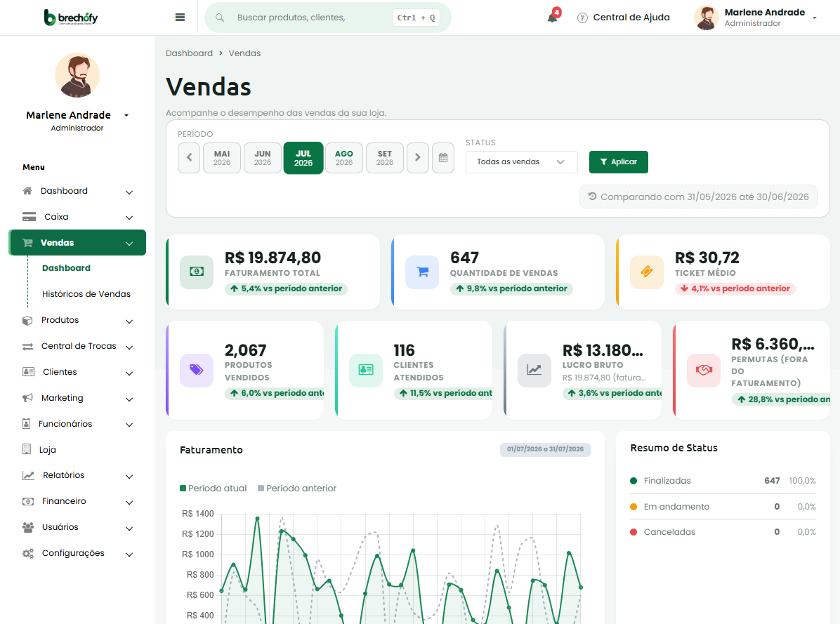Click the Central de Trocas arrows icon
Viewport: 840px width, 624px height.
click(x=27, y=346)
